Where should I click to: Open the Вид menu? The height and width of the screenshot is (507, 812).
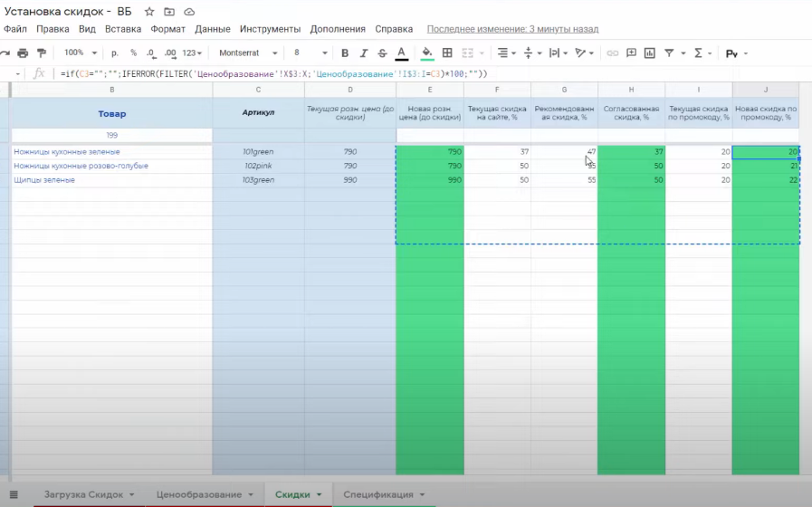pyautogui.click(x=87, y=29)
